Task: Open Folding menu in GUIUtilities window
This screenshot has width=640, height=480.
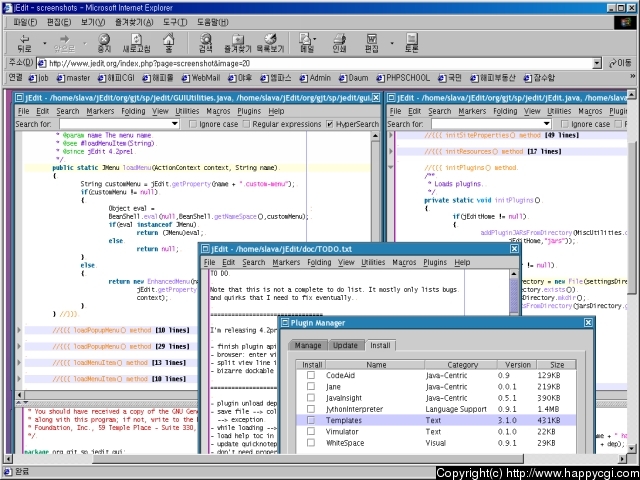Action: point(133,111)
